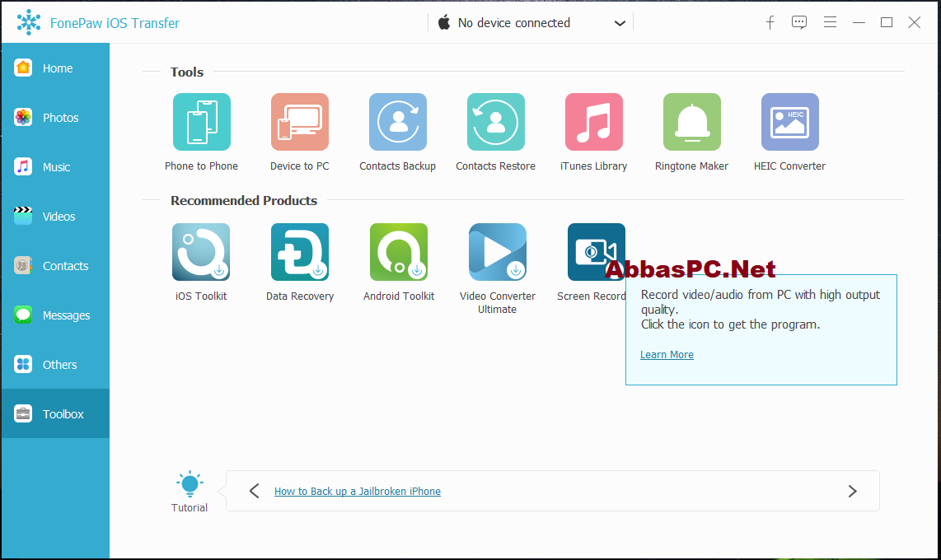
Task: Open the feedback chat icon
Action: click(x=799, y=23)
